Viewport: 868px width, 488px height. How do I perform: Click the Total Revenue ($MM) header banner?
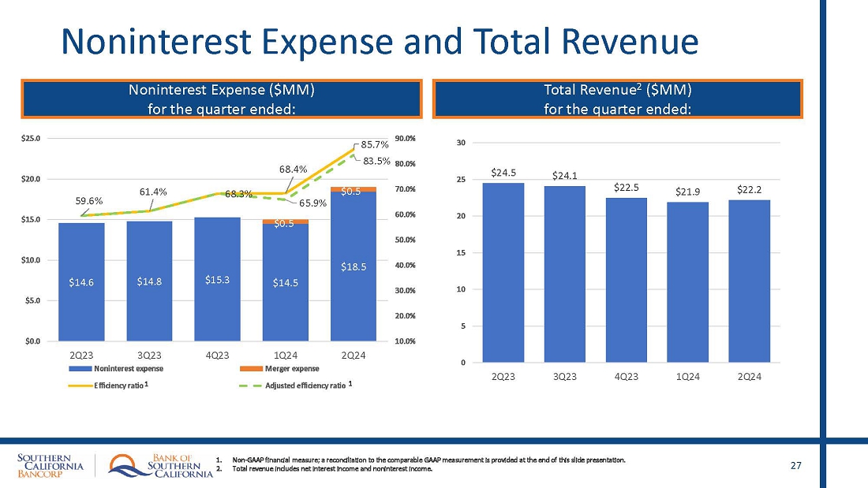coord(618,99)
